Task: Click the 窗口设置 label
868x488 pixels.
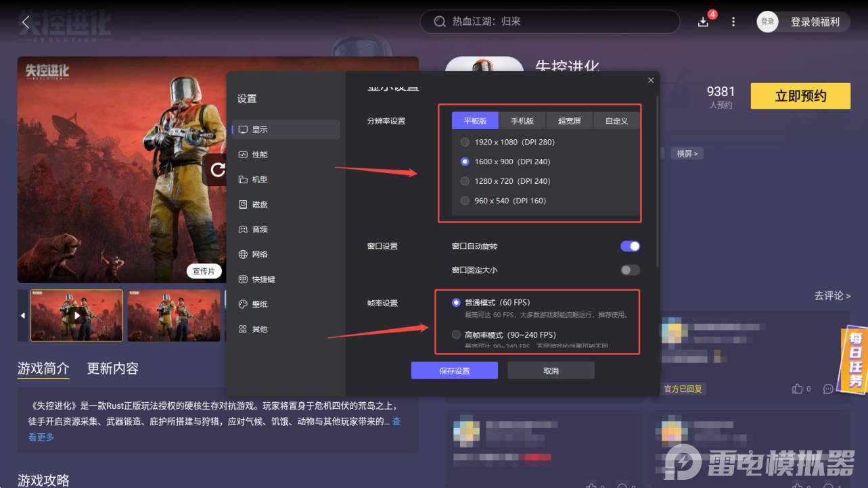Action: tap(382, 246)
